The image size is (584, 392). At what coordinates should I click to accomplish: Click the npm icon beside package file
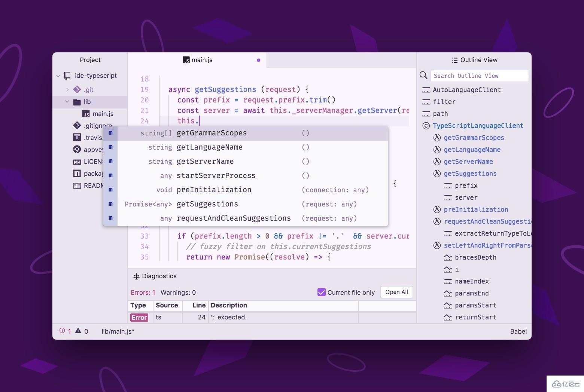coord(77,173)
